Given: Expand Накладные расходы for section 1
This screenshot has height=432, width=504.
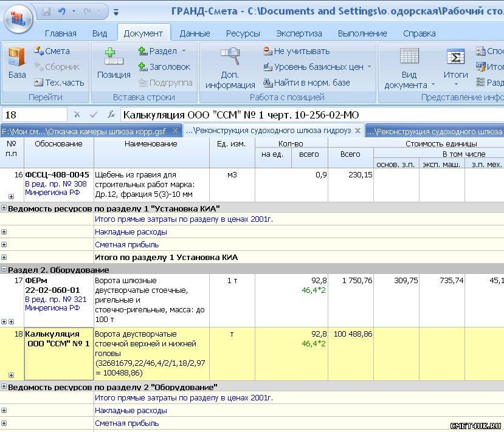Looking at the screenshot, I should (x=4, y=232).
